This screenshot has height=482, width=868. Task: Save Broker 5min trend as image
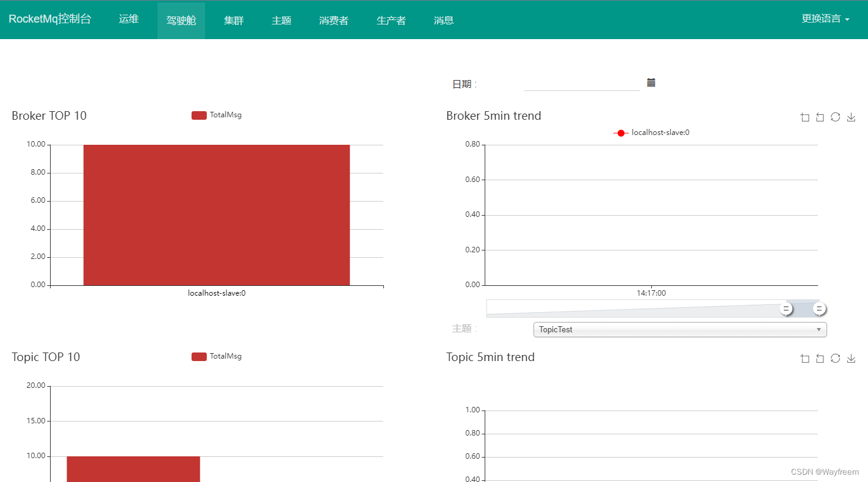(851, 117)
